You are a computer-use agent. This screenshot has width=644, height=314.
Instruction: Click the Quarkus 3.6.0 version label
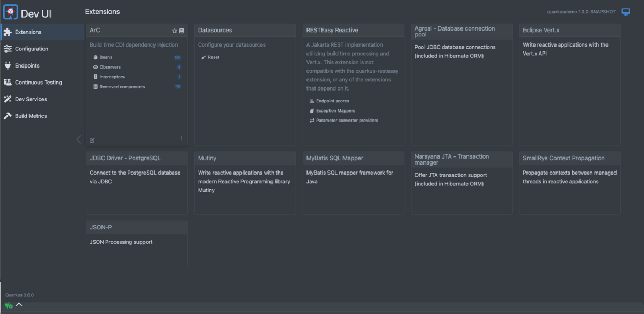(x=19, y=295)
